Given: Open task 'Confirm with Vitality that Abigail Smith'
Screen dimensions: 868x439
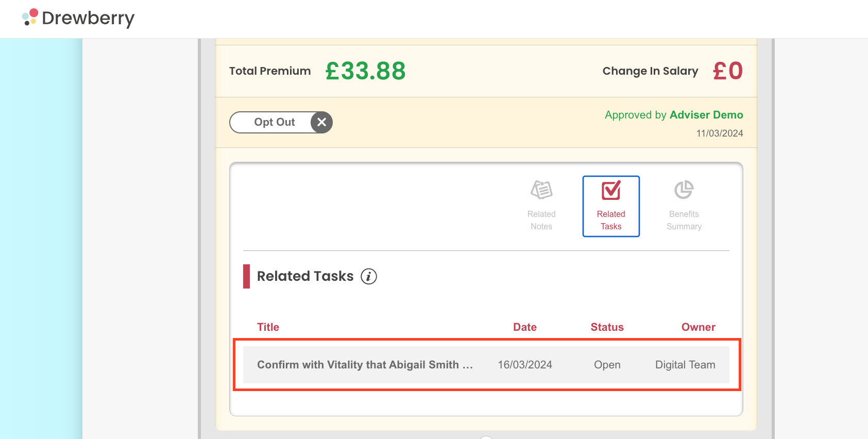Looking at the screenshot, I should [365, 365].
